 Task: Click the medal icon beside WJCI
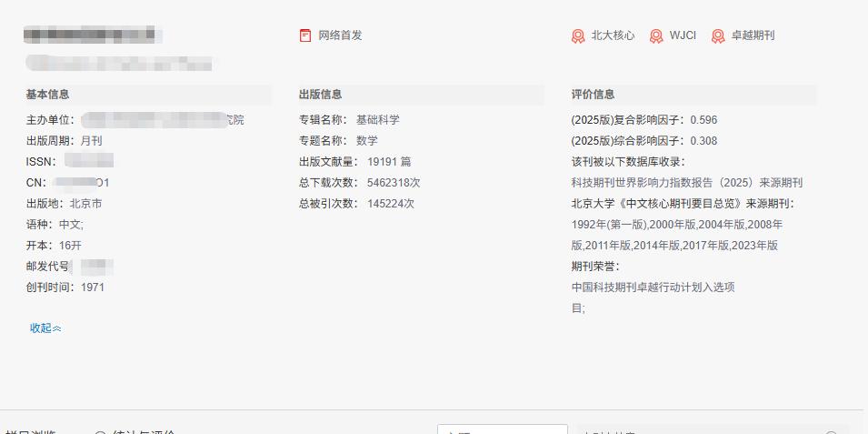coord(656,36)
